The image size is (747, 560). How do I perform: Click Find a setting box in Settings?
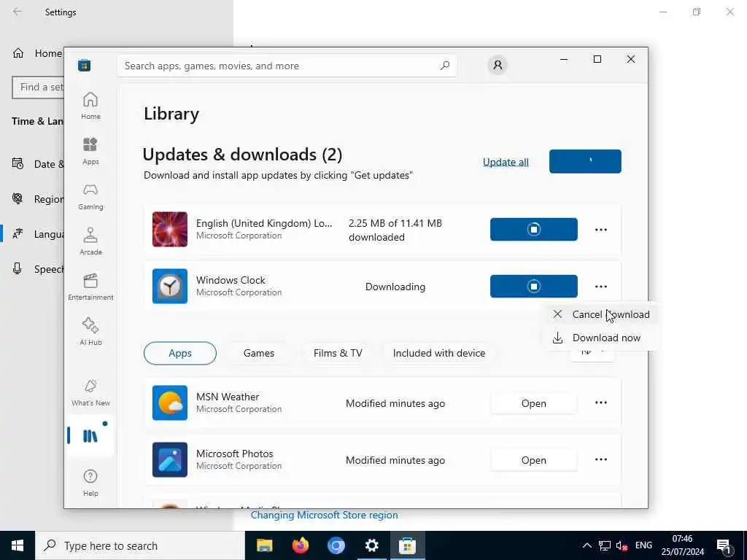point(38,87)
